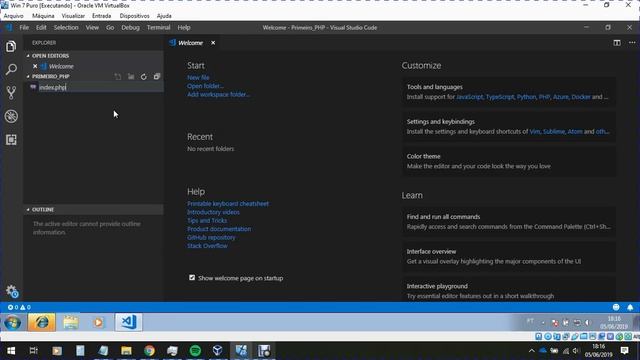Screen dimensions: 640x360
Task: Open Media Player in the VM taskbar
Action: [x=98, y=322]
